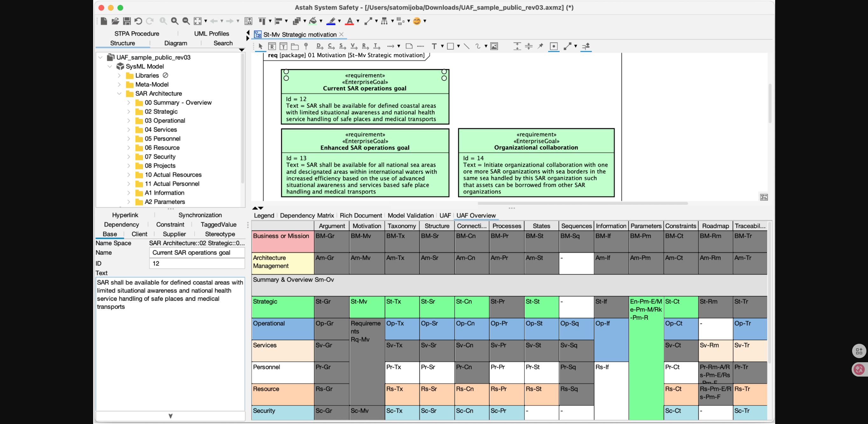Collapse the SAR Architecture folder

119,94
